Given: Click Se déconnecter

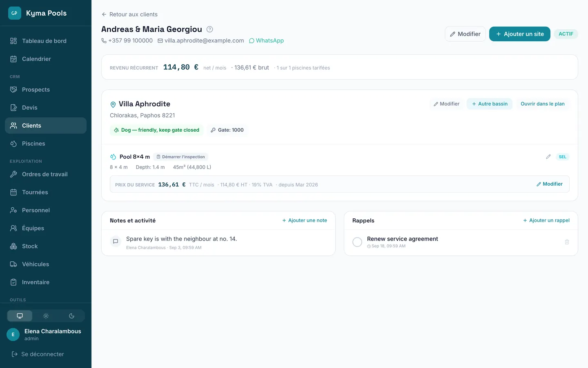Looking at the screenshot, I should point(38,354).
